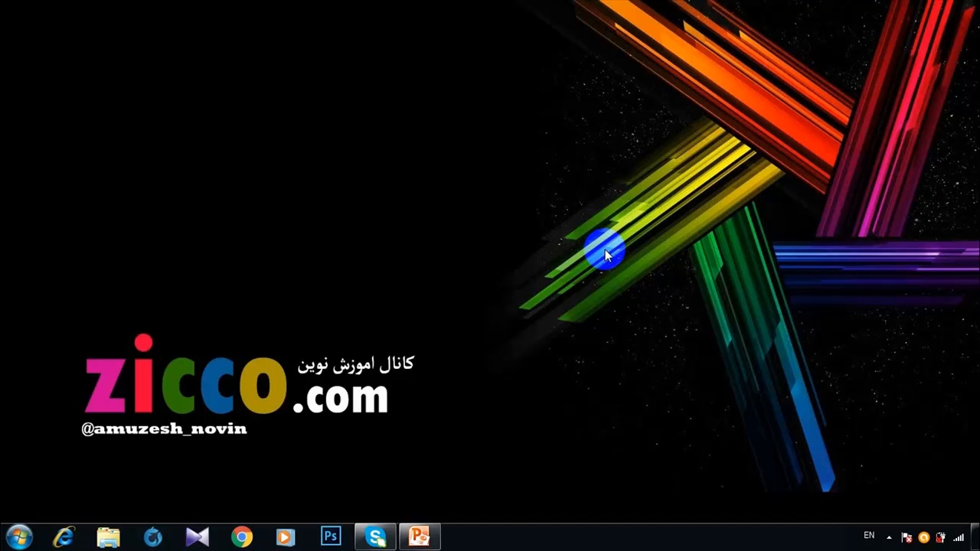Switch to the running Skype window

point(375,536)
